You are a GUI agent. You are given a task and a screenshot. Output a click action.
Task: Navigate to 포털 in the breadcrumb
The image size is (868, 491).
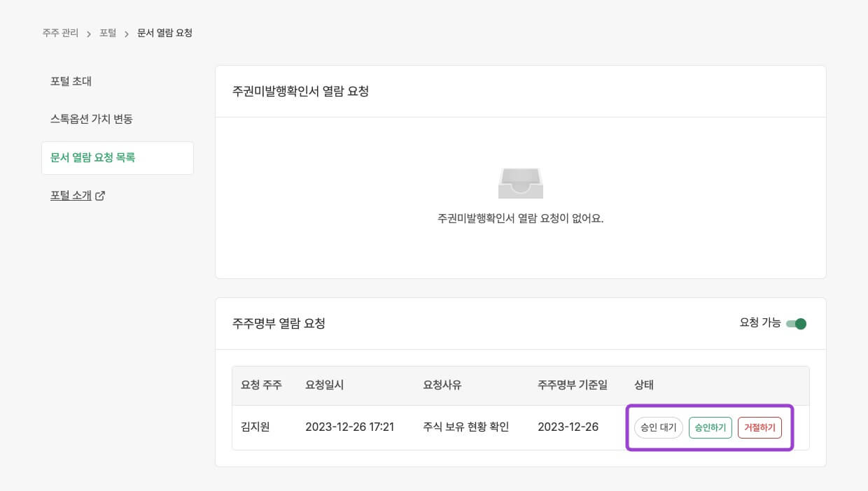[x=108, y=33]
